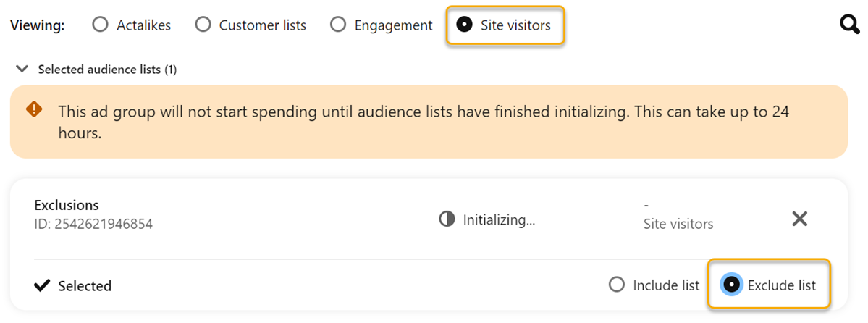
Task: Click the Selected label text
Action: click(x=85, y=286)
